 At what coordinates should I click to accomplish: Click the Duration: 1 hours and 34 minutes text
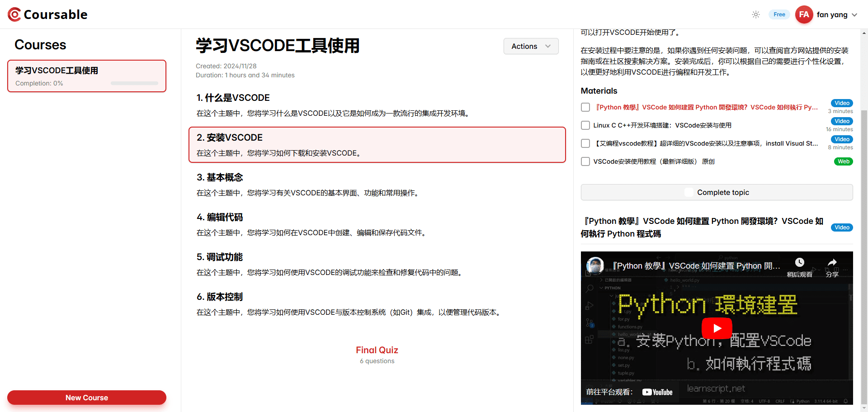click(x=245, y=75)
